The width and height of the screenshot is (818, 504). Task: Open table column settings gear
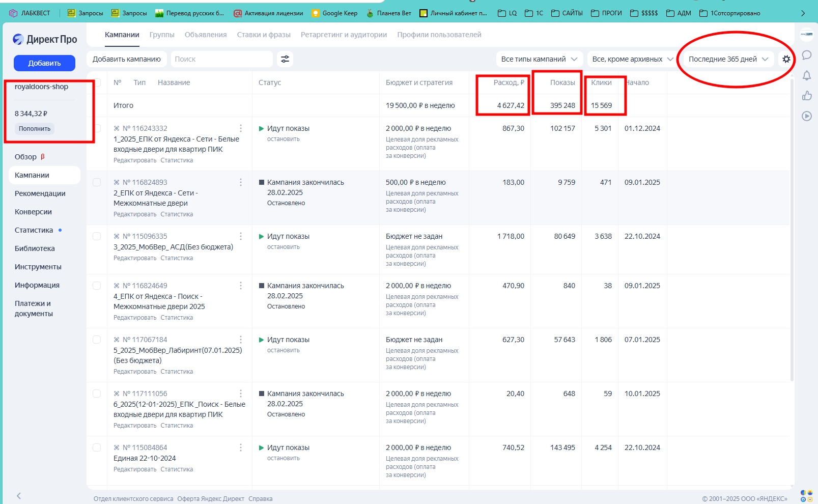pyautogui.click(x=786, y=59)
